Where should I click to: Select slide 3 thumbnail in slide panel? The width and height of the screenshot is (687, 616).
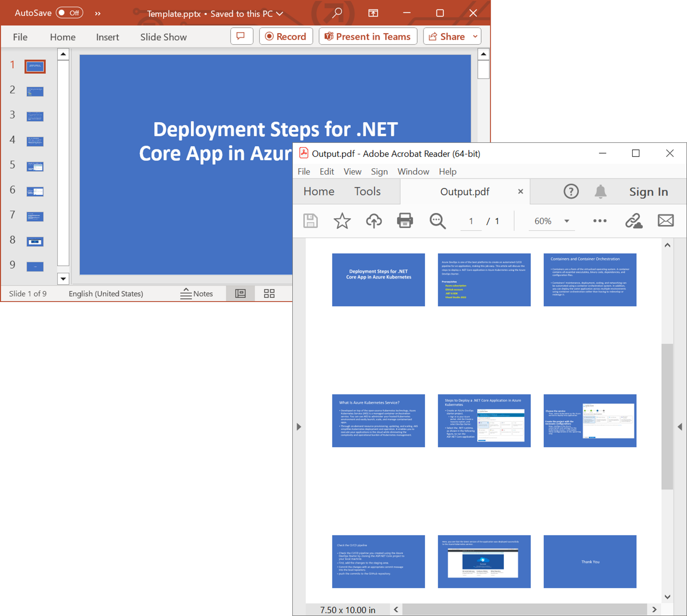click(x=35, y=116)
